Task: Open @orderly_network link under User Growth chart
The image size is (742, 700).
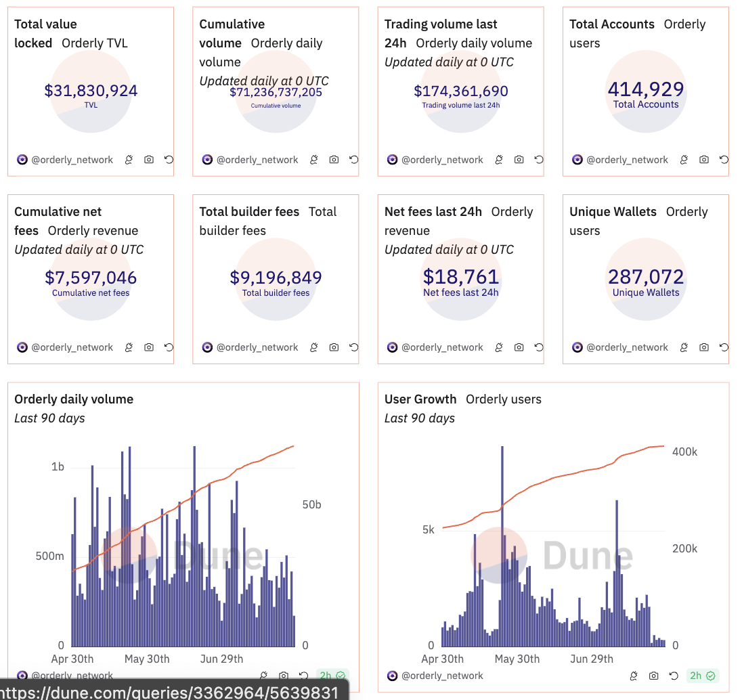Action: [442, 676]
